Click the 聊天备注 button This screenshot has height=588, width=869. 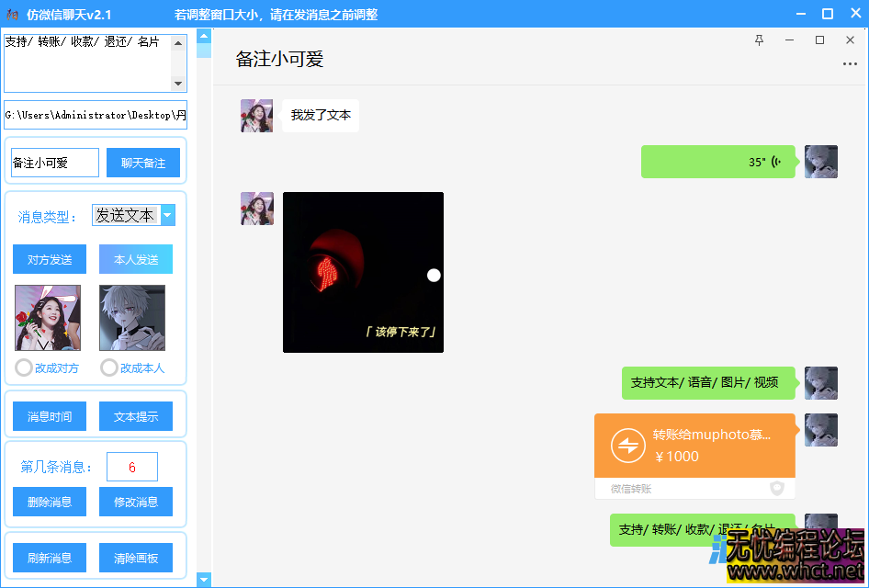[x=143, y=162]
